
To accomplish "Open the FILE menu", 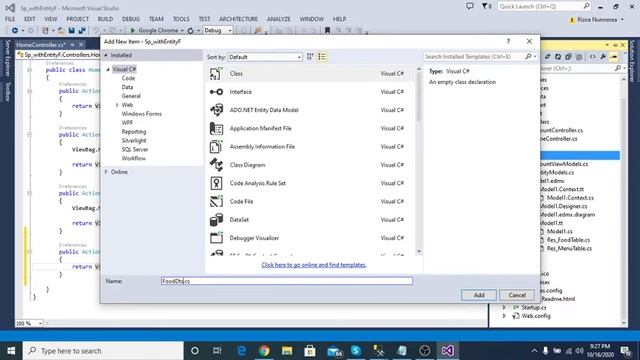I will tap(10, 19).
